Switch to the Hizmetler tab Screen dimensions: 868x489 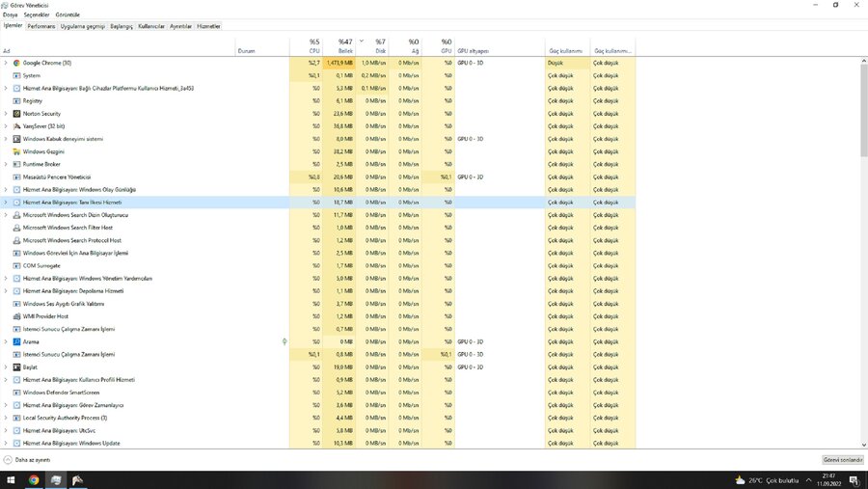(x=208, y=26)
